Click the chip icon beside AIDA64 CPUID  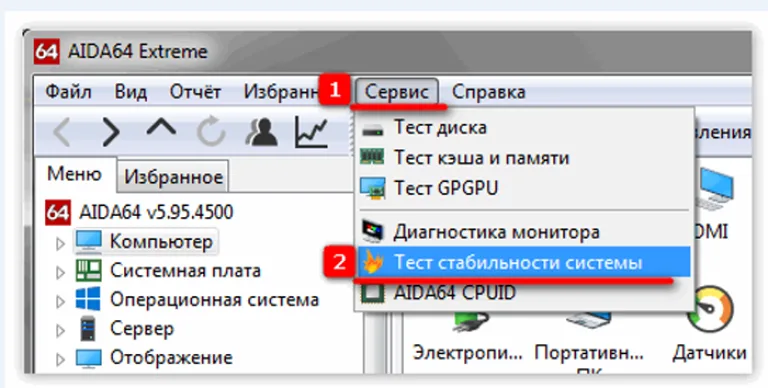coord(373,292)
